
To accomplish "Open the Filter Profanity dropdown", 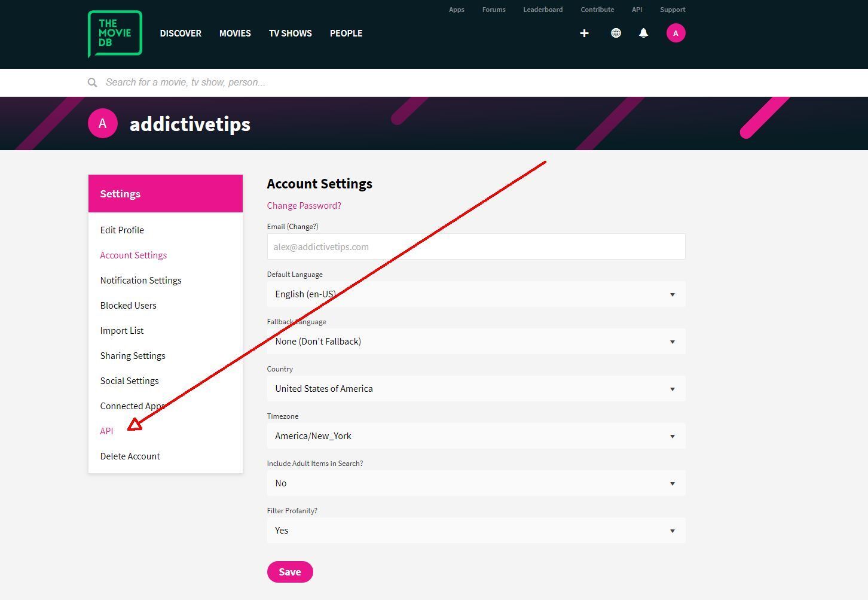I will 475,531.
